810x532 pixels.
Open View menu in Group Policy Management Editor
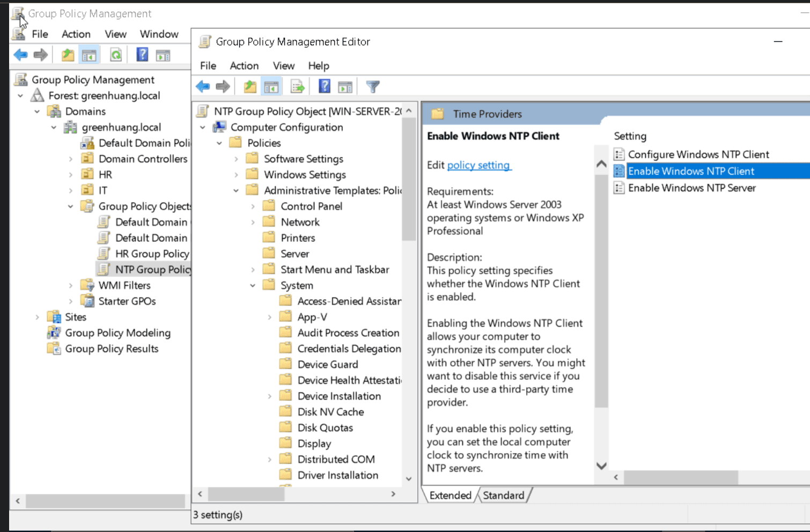(284, 65)
